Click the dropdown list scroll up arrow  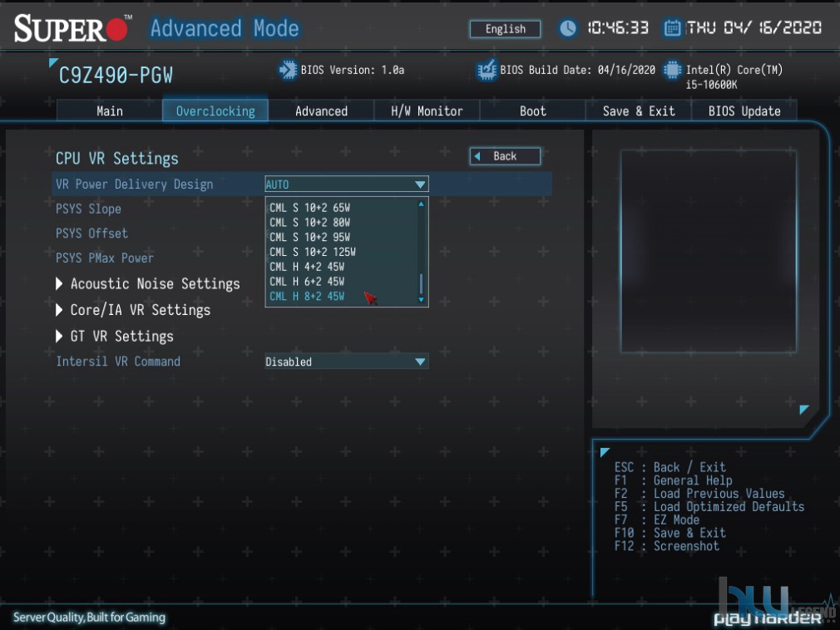point(421,204)
